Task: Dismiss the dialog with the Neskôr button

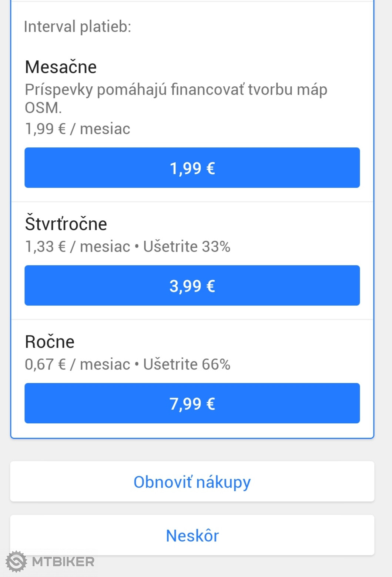Action: 192,536
